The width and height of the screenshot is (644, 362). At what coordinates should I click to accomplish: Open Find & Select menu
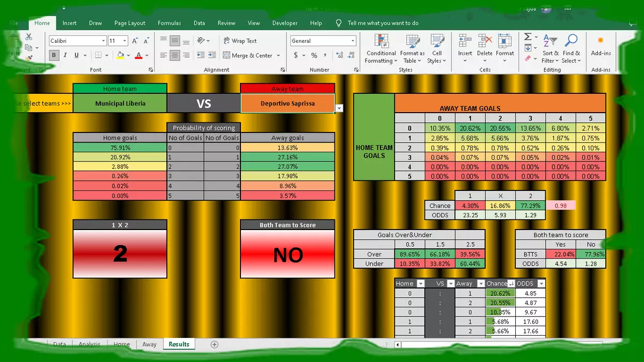pos(572,49)
